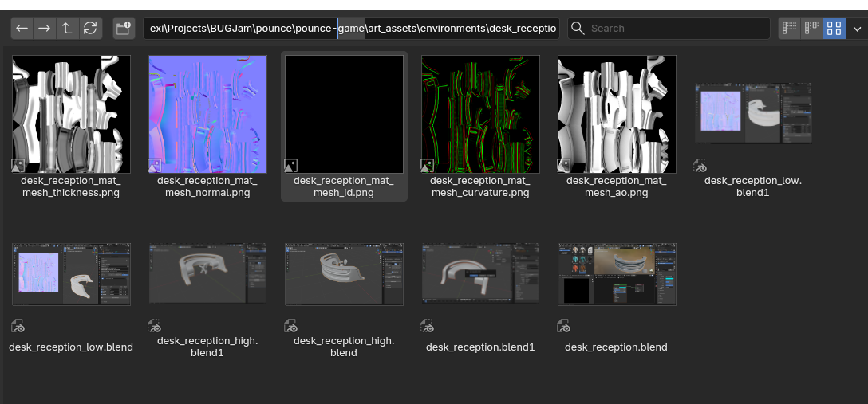868x404 pixels.
Task: Click Blender icon below desk_reception.blend thumbnail
Action: pos(564,326)
